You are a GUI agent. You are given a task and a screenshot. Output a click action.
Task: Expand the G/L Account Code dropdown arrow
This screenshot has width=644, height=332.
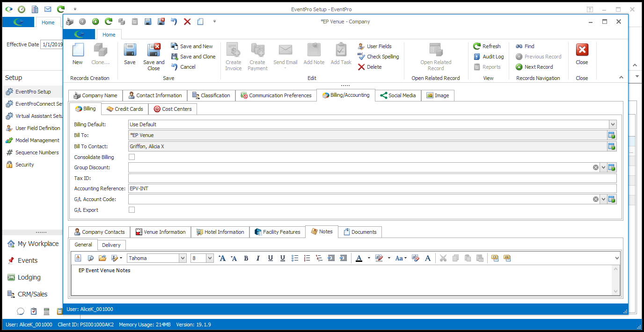point(603,199)
